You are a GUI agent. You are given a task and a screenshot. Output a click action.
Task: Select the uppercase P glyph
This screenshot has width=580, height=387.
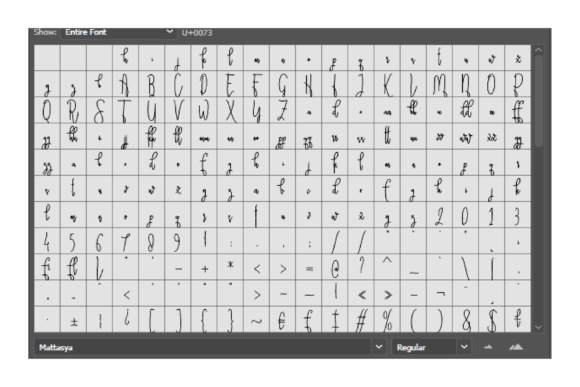point(517,84)
